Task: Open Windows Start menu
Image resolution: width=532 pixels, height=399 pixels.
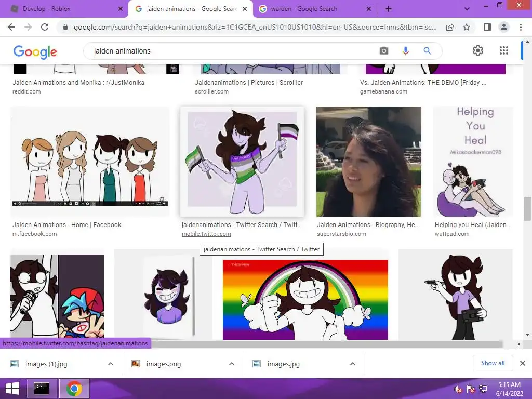Action: pos(12,389)
